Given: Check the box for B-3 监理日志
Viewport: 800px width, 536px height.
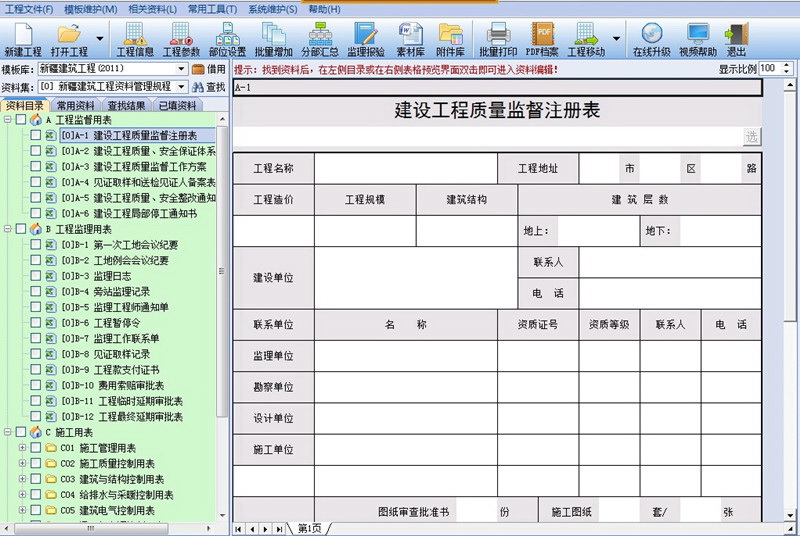Looking at the screenshot, I should coord(35,276).
